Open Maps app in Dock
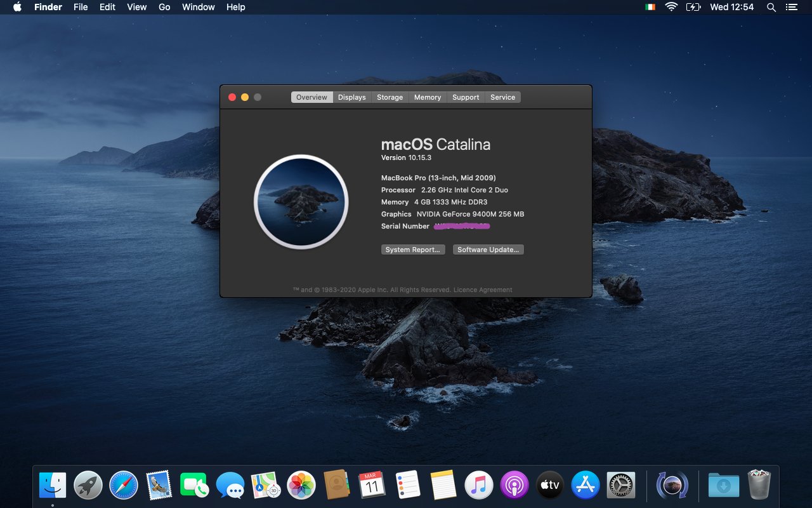Screen dimensions: 812x508 point(266,486)
